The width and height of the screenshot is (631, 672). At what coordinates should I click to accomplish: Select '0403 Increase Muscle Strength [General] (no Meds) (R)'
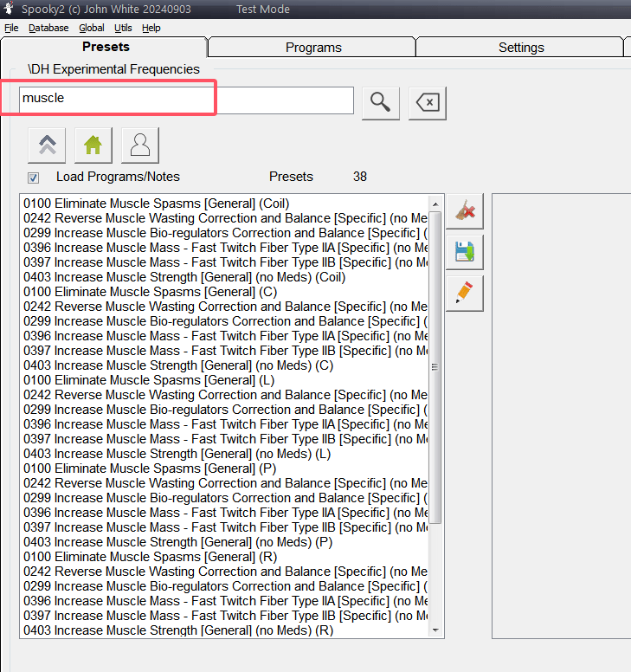(178, 630)
